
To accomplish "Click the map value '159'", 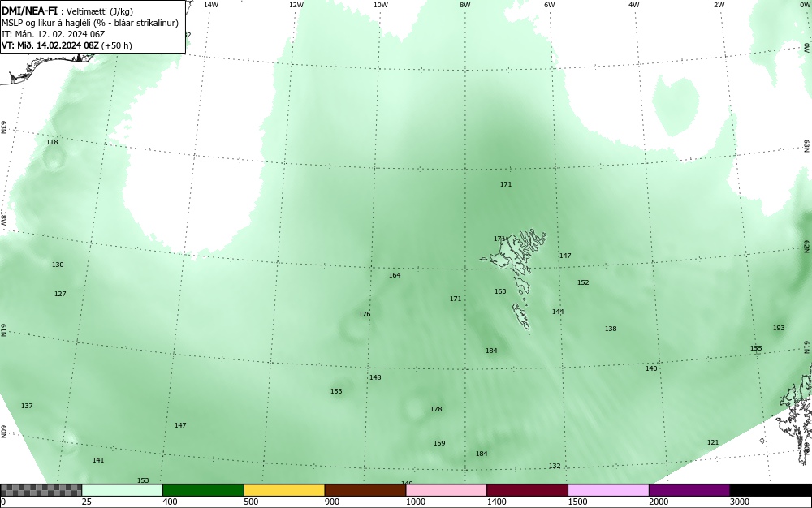I will coord(439,443).
